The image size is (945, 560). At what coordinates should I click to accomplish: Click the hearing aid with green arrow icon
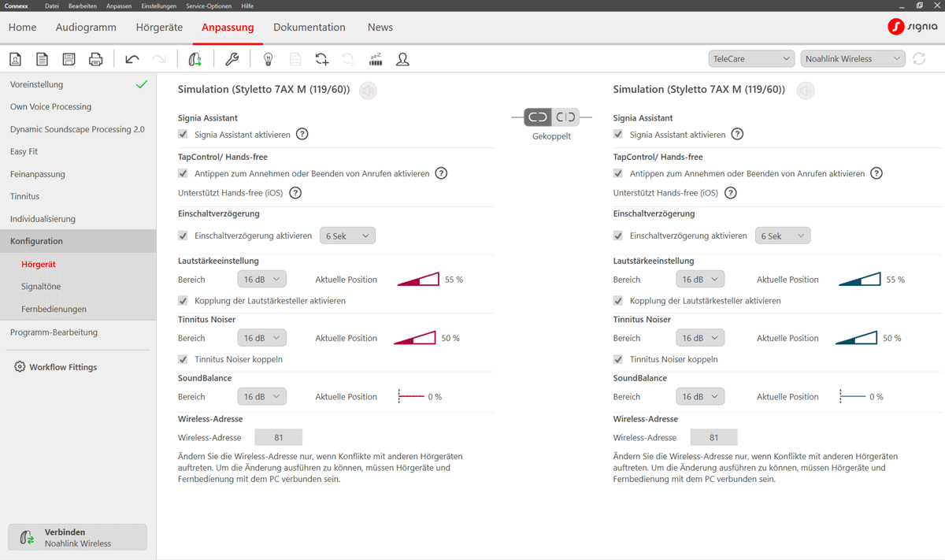pyautogui.click(x=195, y=59)
